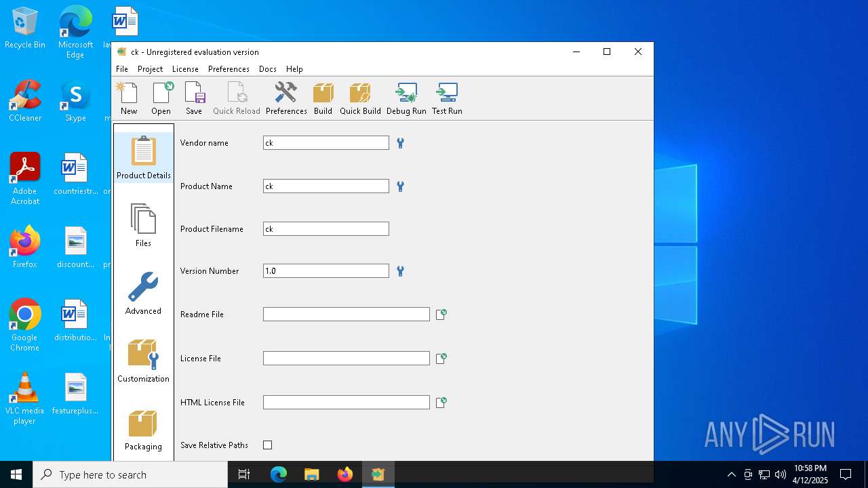The height and width of the screenshot is (488, 868).
Task: Select VLC media player desktop shortcut
Action: [25, 399]
